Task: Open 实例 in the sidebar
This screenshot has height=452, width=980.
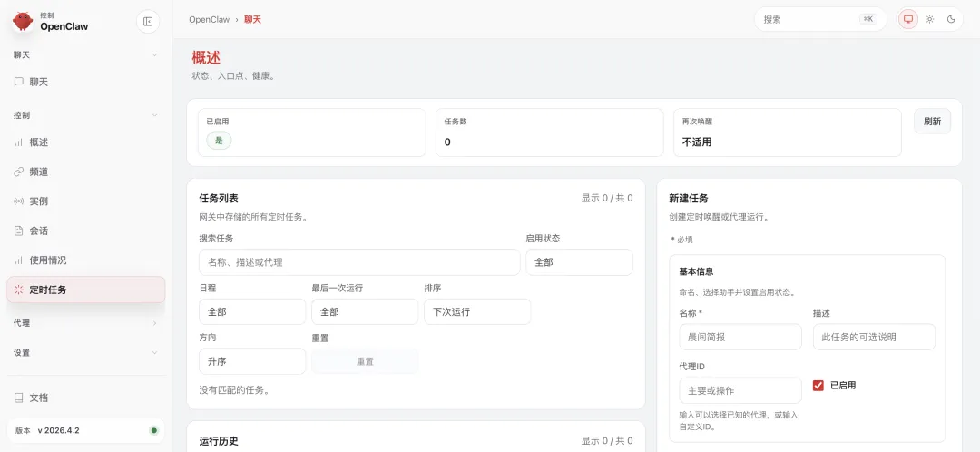Action: click(x=86, y=201)
